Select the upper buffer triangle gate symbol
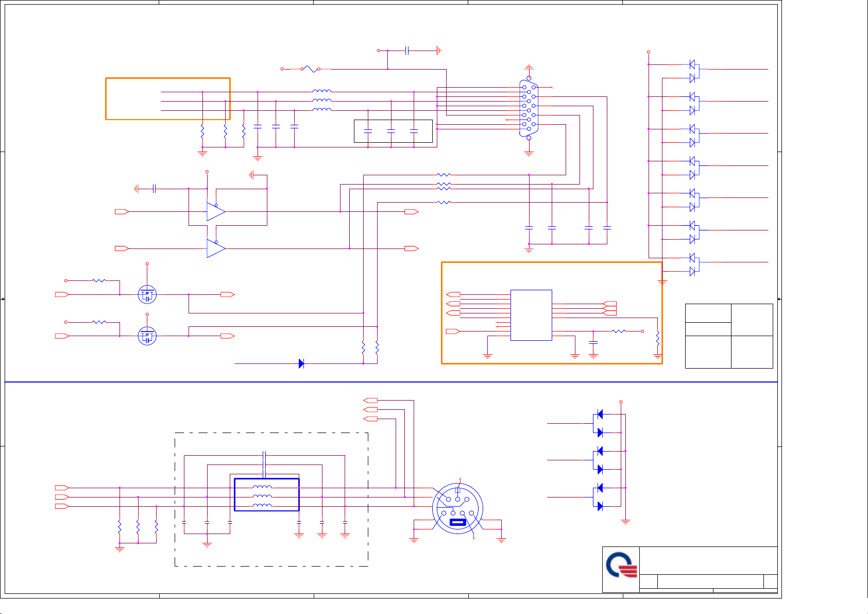 point(216,211)
